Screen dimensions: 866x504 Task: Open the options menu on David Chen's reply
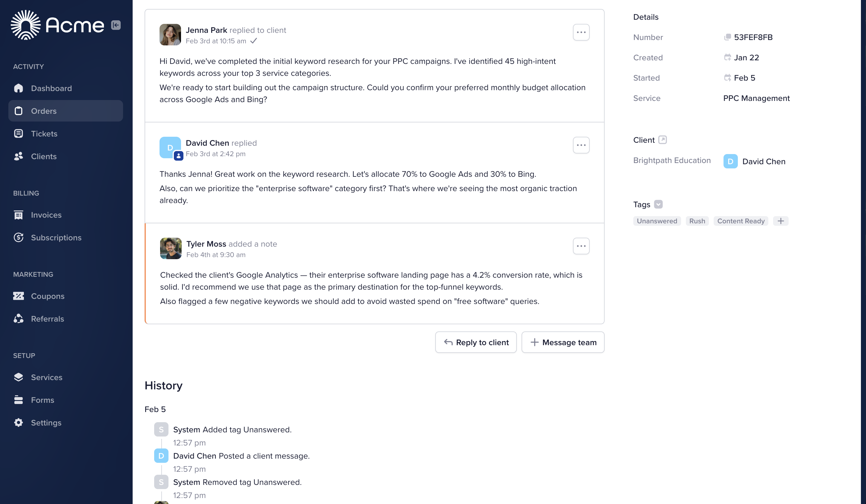581,145
